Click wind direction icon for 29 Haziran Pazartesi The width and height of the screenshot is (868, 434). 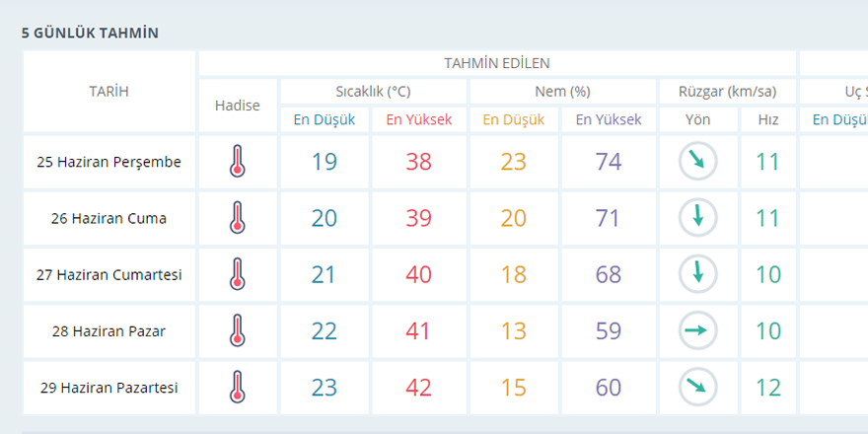[698, 387]
